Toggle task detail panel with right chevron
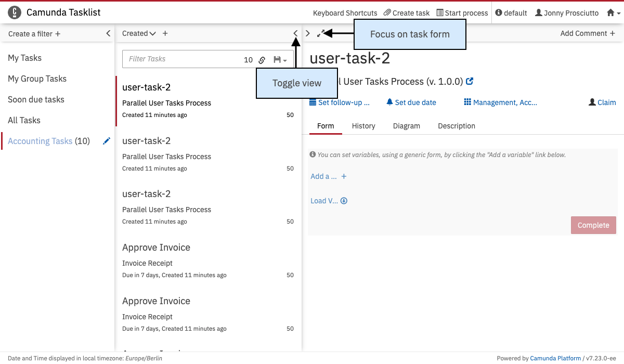This screenshot has height=364, width=624. 308,33
